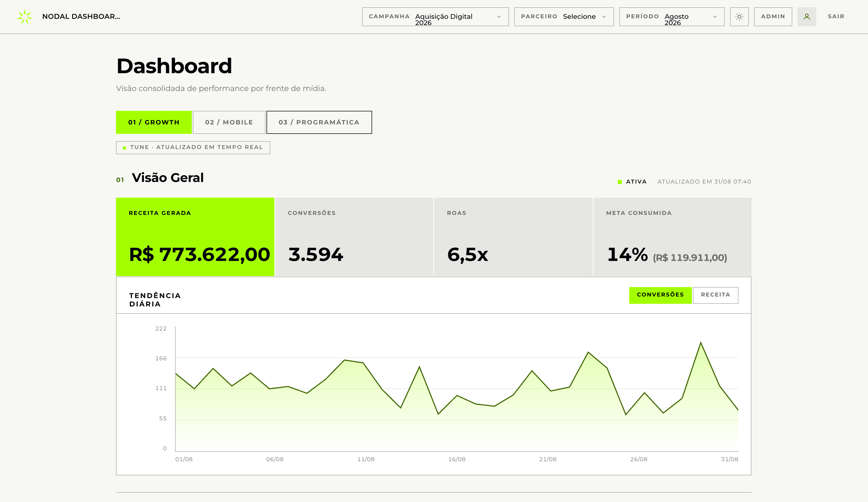Image resolution: width=868 pixels, height=502 pixels.
Task: Click the TUNE real-time status badge
Action: (193, 147)
